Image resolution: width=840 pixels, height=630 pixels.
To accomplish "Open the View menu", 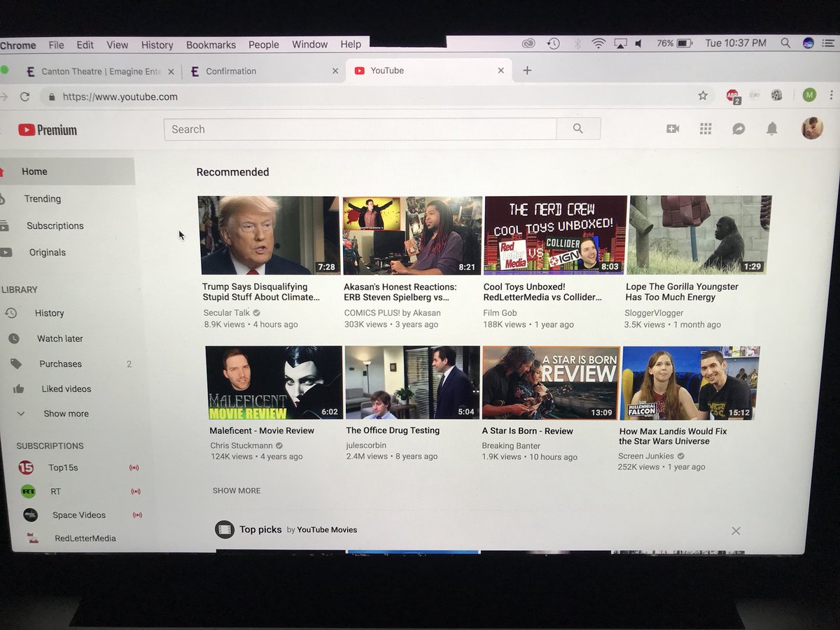I will (x=117, y=45).
